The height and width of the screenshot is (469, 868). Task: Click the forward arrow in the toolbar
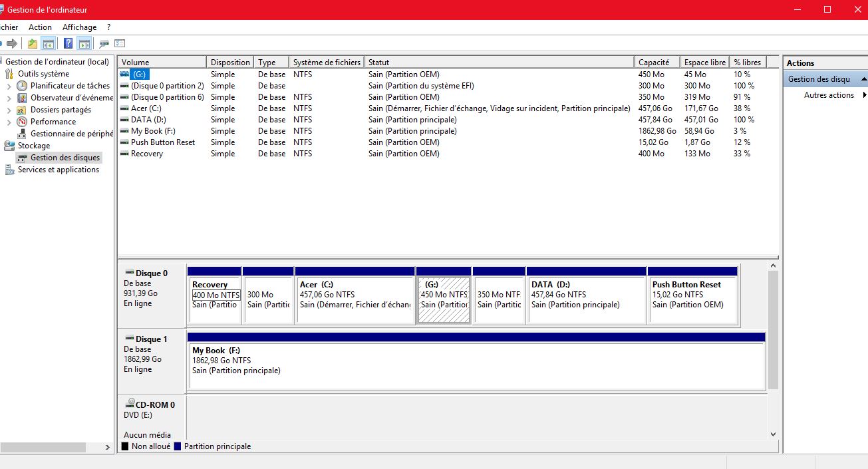[12, 44]
